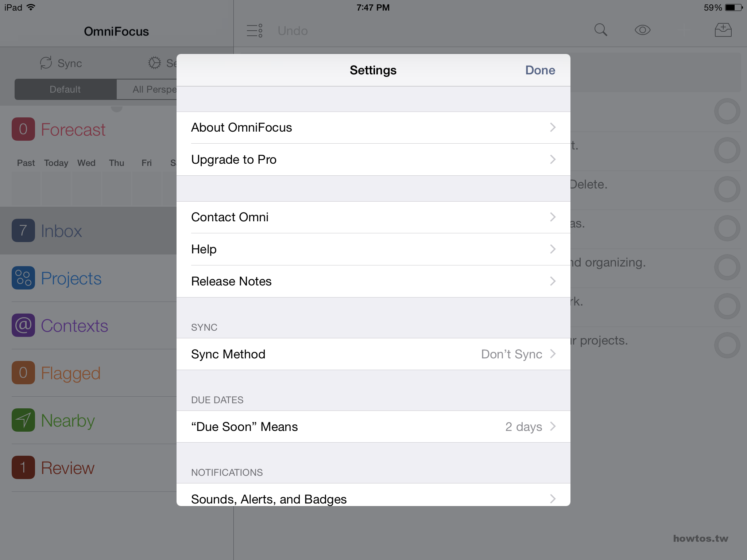
Task: Tap the Undo button
Action: [x=293, y=31]
